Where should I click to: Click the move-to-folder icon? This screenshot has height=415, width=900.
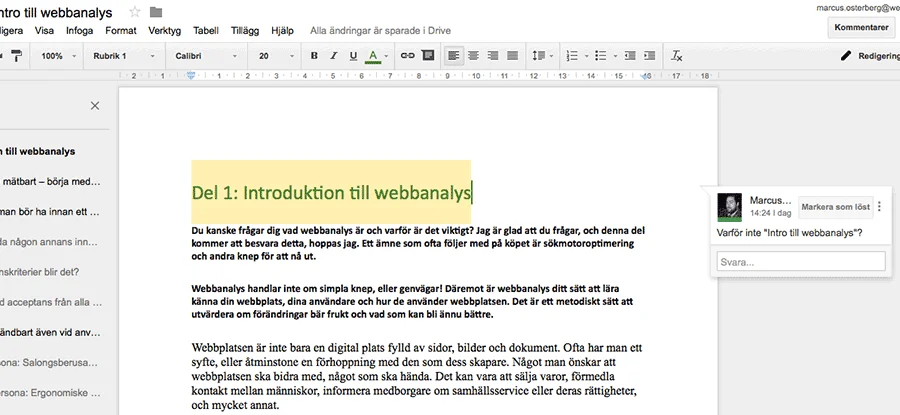coord(156,12)
